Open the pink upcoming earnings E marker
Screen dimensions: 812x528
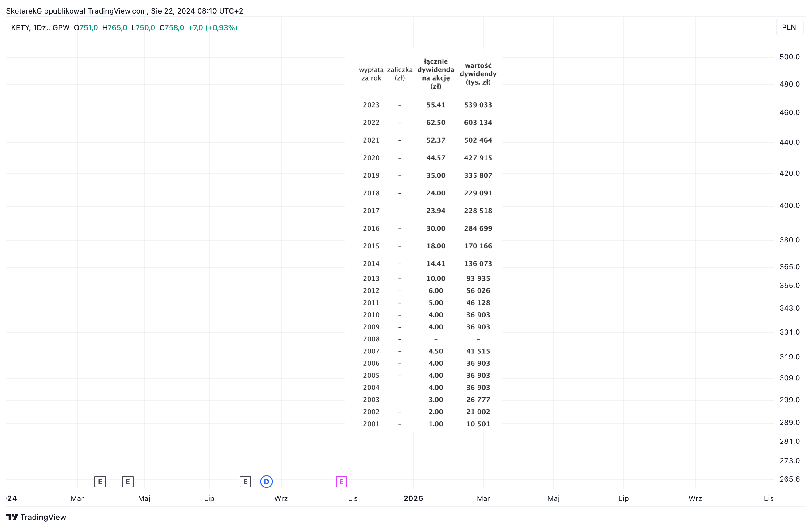[341, 482]
